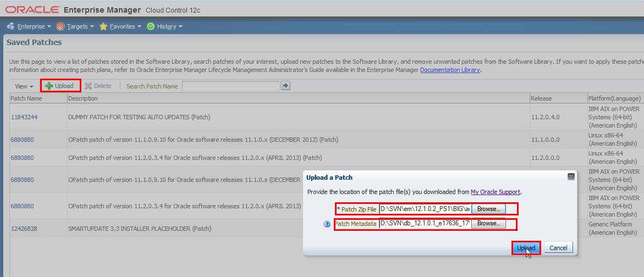This screenshot has width=644, height=277.
Task: Click the Enterprise cubes icon
Action: point(11,26)
